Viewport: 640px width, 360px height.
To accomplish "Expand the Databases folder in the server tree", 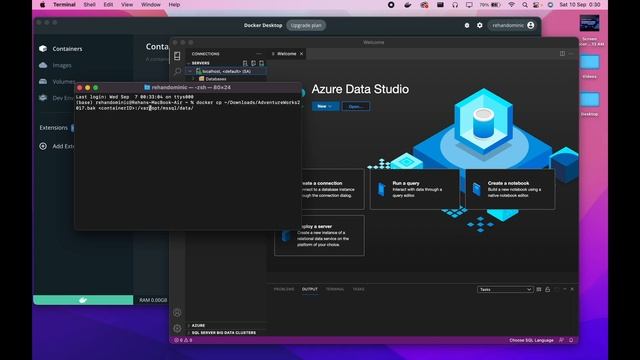I will coord(194,79).
